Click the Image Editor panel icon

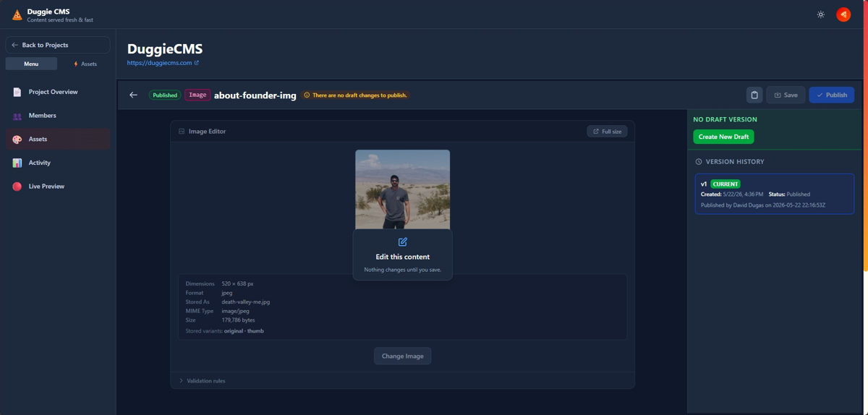pyautogui.click(x=182, y=132)
